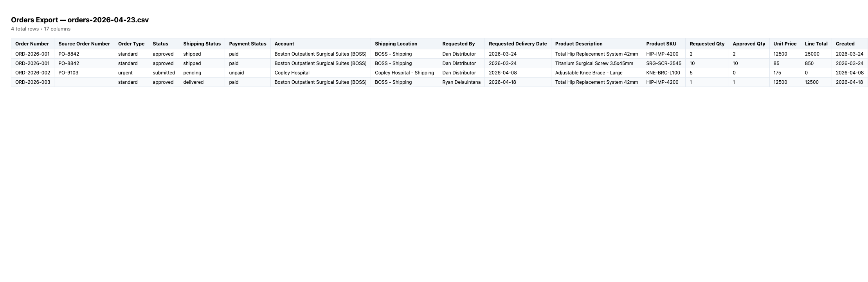Image resolution: width=868 pixels, height=282 pixels.
Task: Click the Status column header
Action: 164,44
